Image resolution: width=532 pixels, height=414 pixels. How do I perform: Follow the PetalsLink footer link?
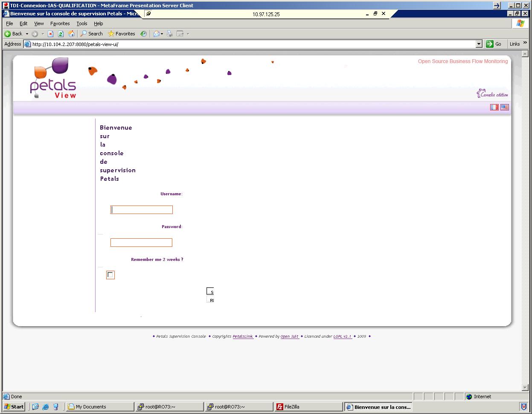243,336
